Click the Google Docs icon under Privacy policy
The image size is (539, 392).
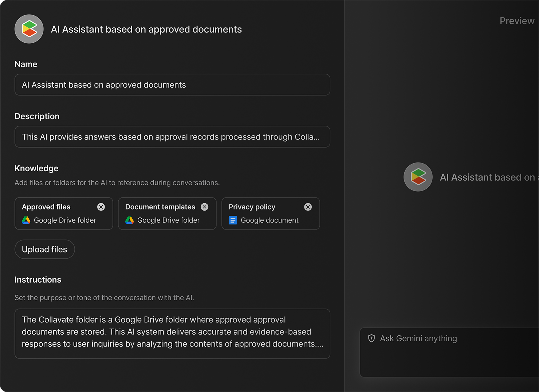(x=233, y=220)
